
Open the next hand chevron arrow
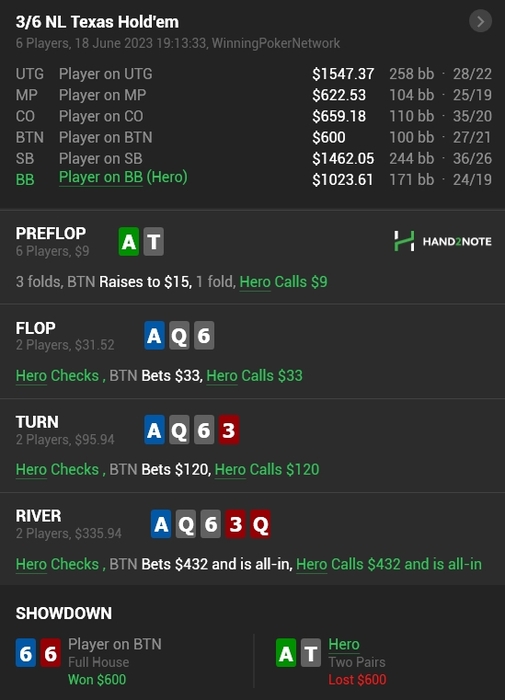(x=480, y=21)
